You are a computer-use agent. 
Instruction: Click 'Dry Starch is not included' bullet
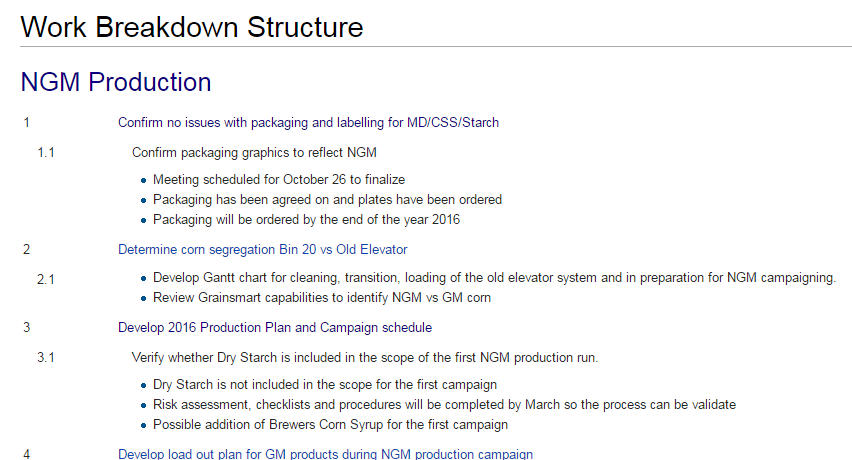[325, 385]
